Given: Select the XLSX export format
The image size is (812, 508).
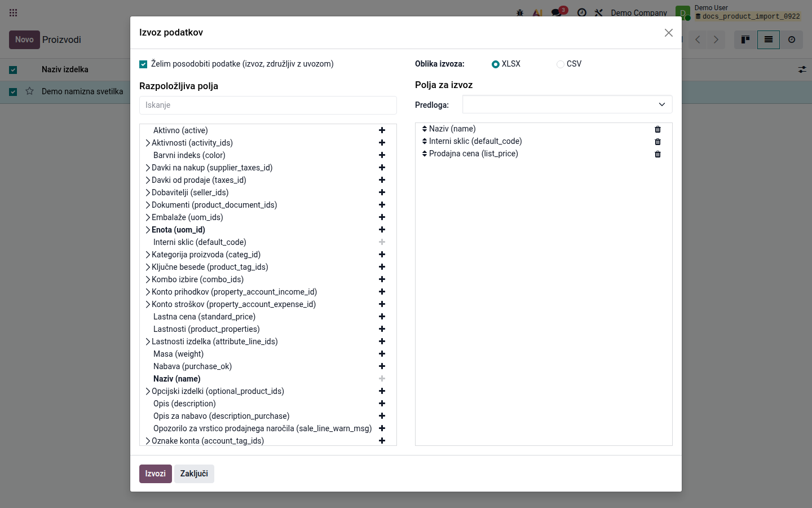Looking at the screenshot, I should pos(496,64).
